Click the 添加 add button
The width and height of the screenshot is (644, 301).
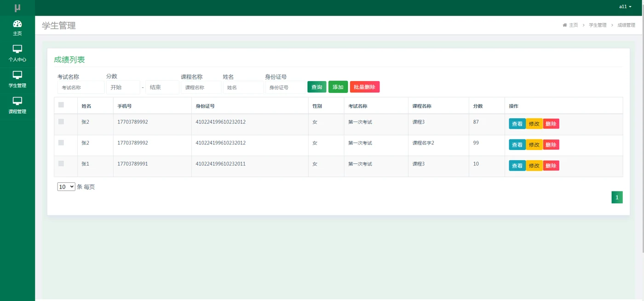click(338, 87)
